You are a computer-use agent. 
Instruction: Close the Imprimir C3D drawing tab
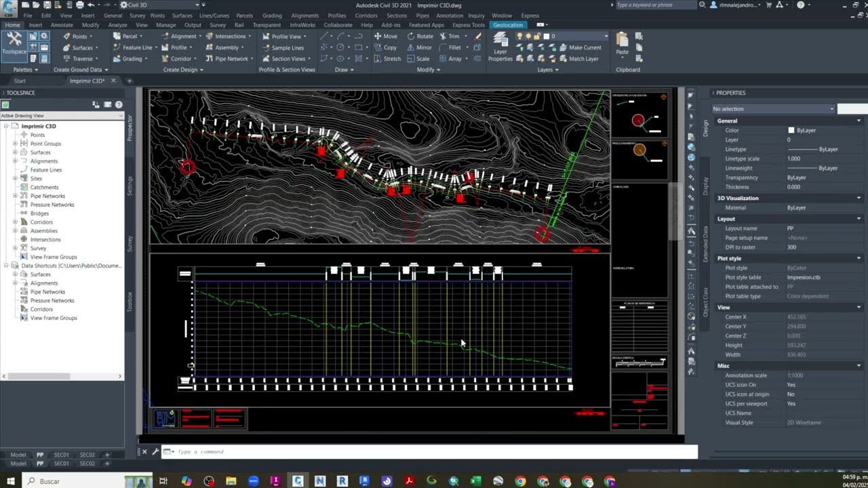pyautogui.click(x=113, y=81)
